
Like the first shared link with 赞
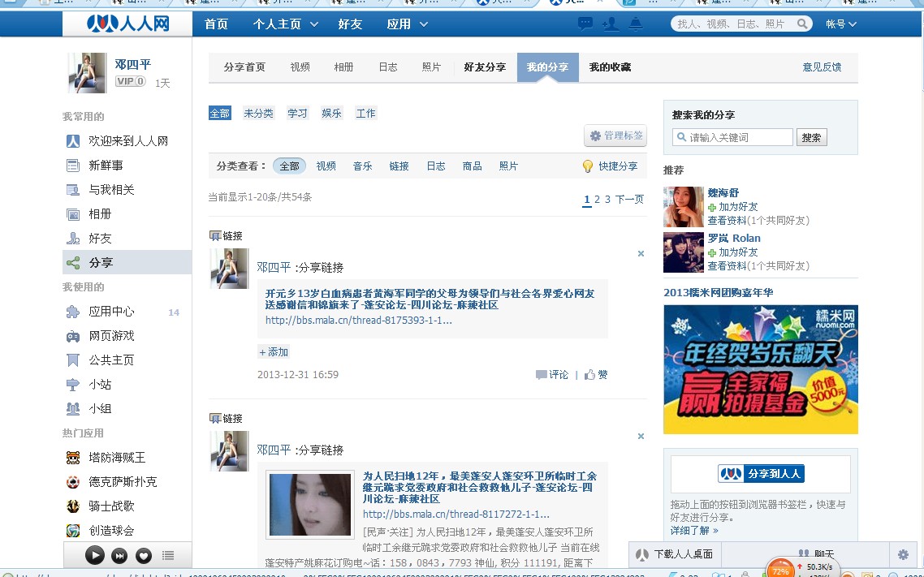click(597, 375)
